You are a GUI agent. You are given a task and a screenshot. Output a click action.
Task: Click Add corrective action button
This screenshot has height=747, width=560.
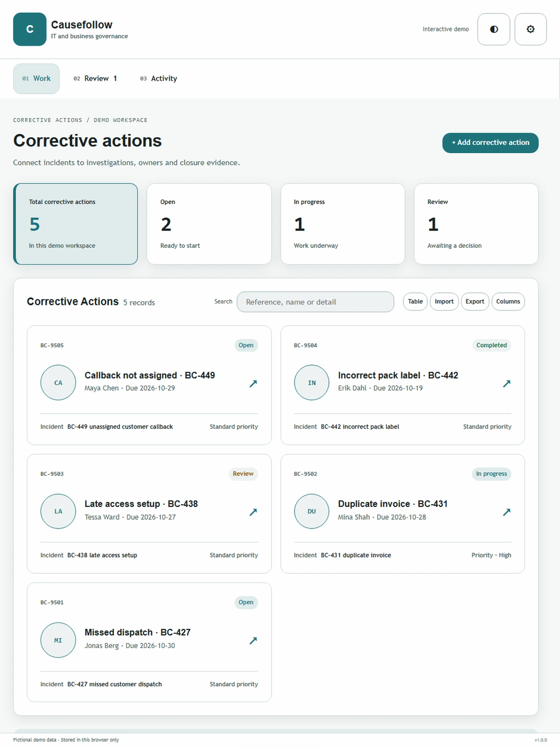[x=490, y=142]
